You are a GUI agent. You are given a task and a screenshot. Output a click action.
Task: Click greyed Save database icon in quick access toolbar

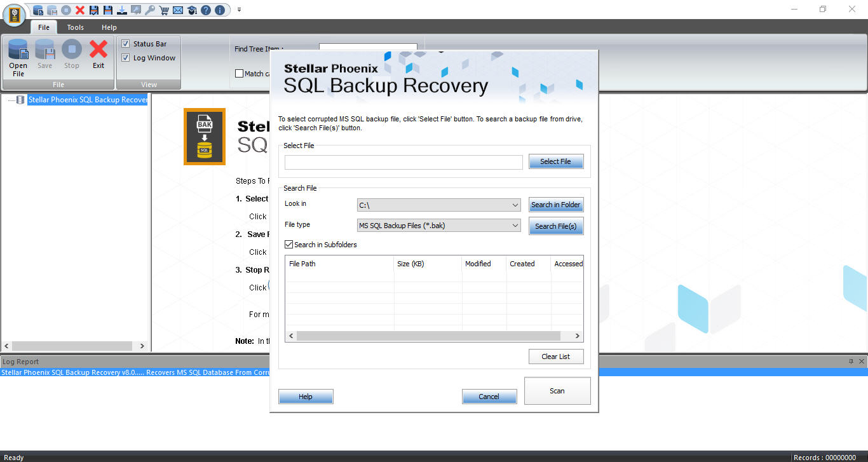click(x=52, y=10)
